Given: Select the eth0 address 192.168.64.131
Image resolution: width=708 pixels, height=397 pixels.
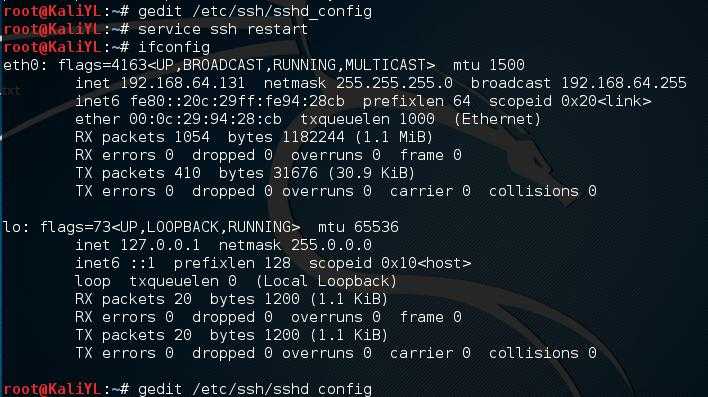Looking at the screenshot, I should coord(182,83).
